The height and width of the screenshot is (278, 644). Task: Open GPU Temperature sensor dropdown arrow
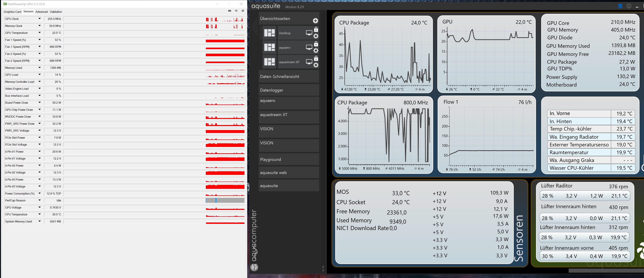40,33
